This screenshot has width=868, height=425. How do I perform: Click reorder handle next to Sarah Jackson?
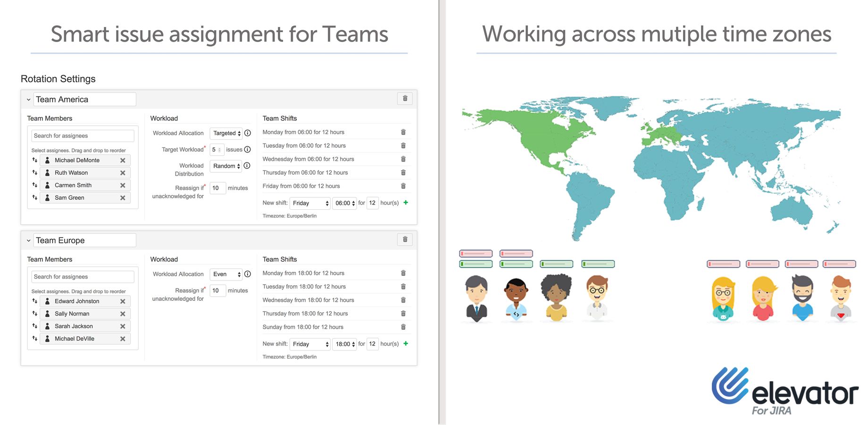tap(34, 326)
